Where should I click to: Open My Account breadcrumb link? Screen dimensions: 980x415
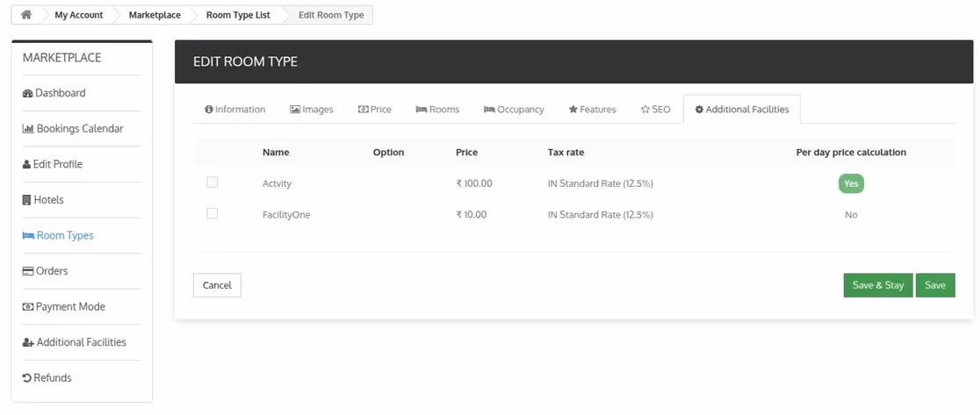[79, 15]
